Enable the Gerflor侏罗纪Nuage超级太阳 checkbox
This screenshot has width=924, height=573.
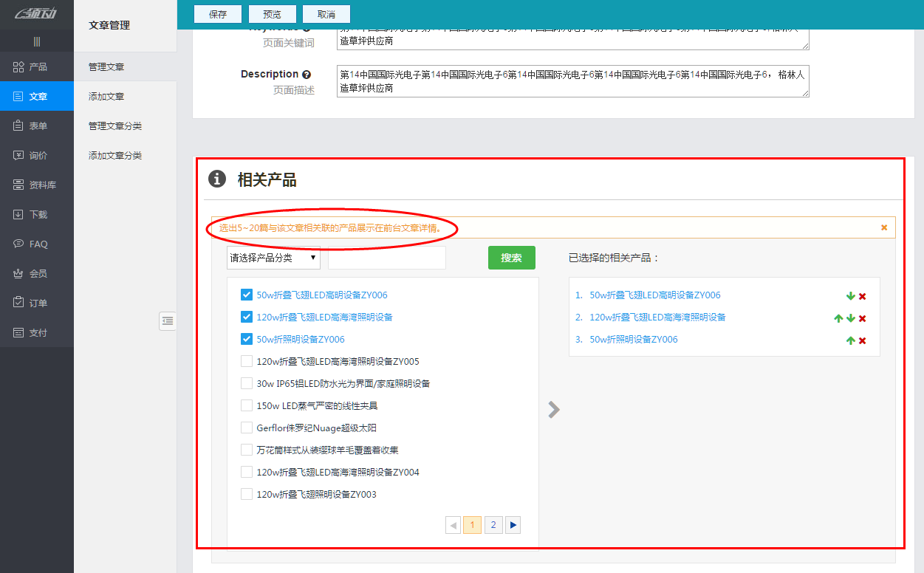pyautogui.click(x=246, y=427)
